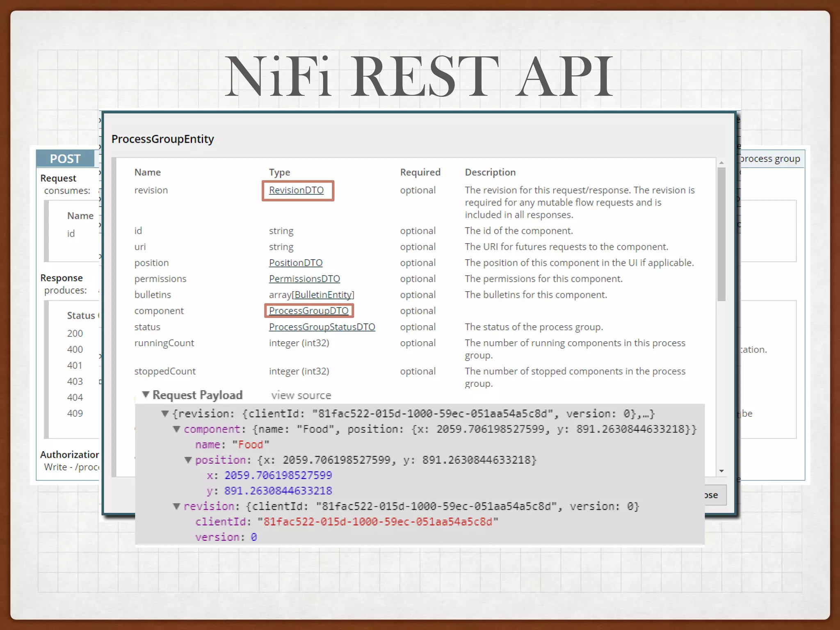The height and width of the screenshot is (630, 840).
Task: Collapse the revision node with clientId
Action: tap(176, 506)
